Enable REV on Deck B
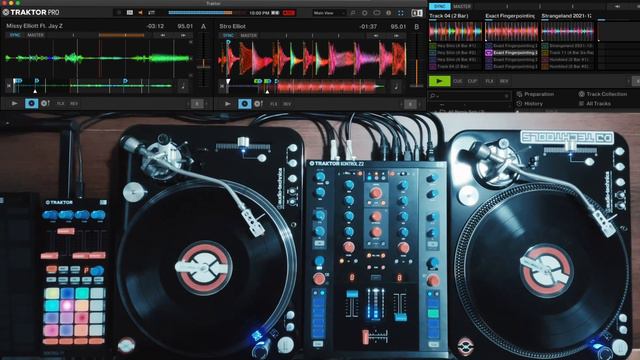The width and height of the screenshot is (640, 360). [x=287, y=104]
